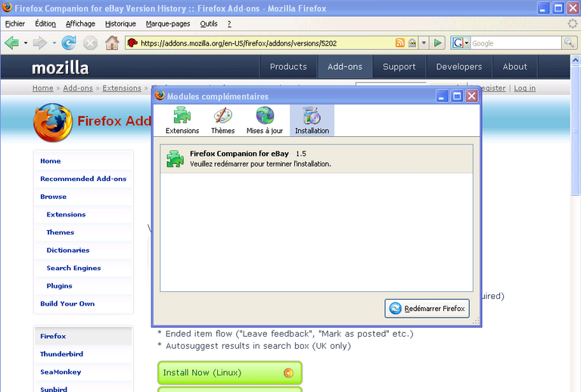Minimize the Modules complémentaires dialog
Image resolution: width=581 pixels, height=392 pixels.
click(442, 96)
